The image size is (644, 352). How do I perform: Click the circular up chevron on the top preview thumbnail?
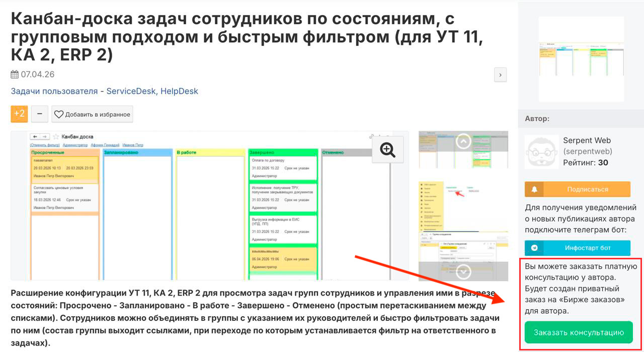(x=462, y=140)
